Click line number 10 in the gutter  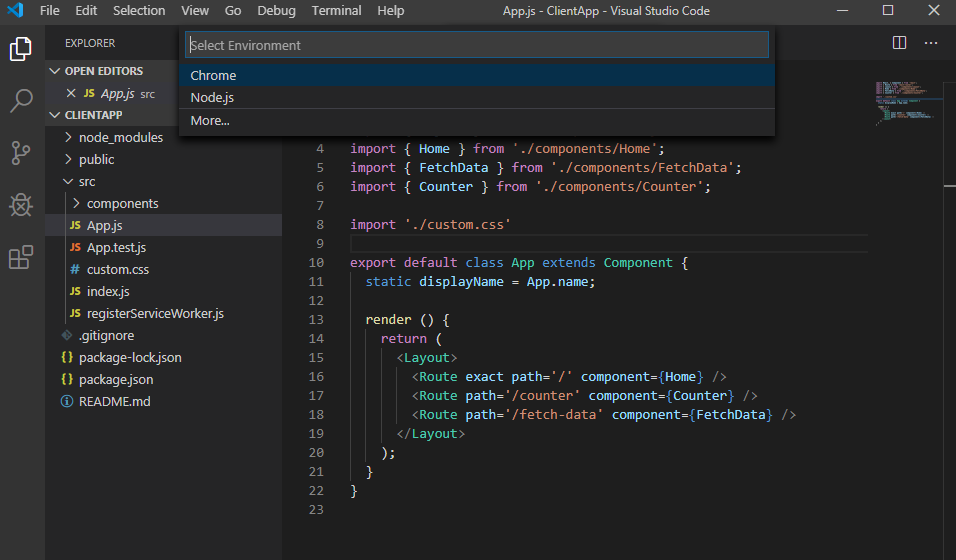click(x=316, y=262)
